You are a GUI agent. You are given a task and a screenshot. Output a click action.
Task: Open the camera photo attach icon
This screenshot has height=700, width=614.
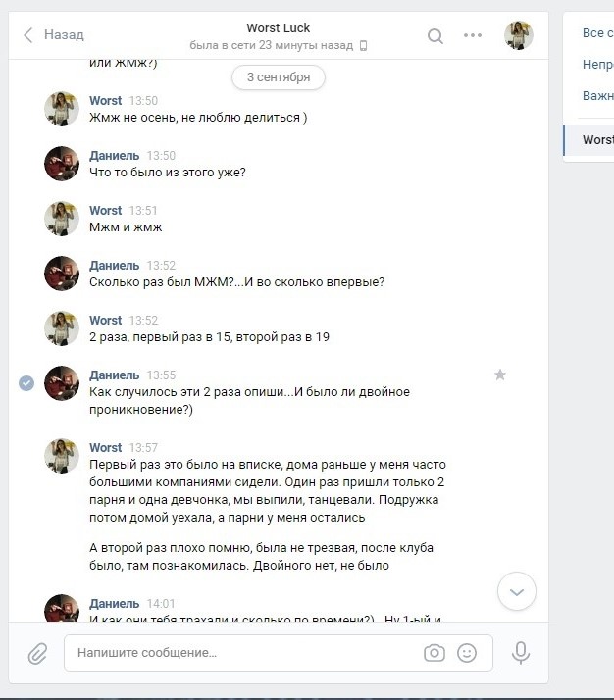coord(435,653)
